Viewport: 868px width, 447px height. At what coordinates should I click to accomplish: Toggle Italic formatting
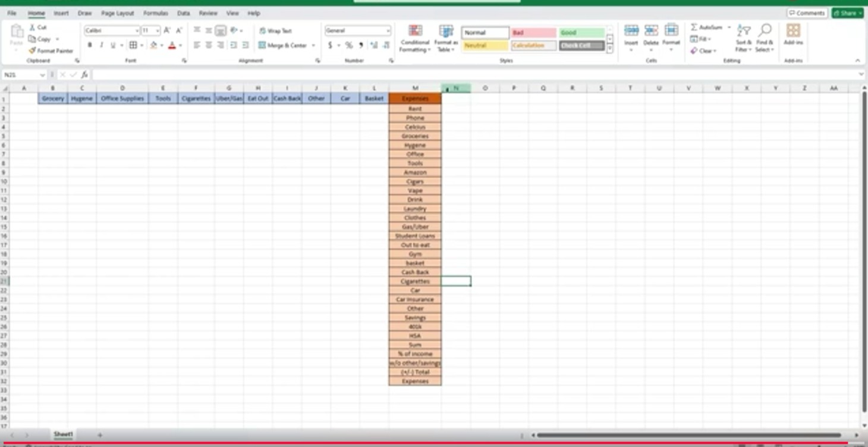(x=101, y=45)
